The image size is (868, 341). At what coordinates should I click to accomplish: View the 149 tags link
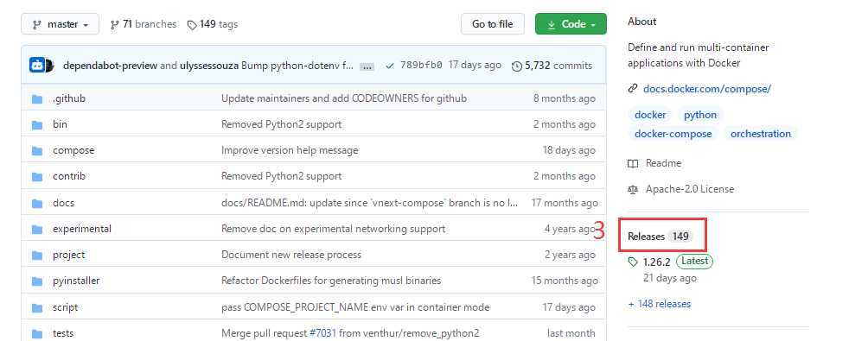click(213, 24)
